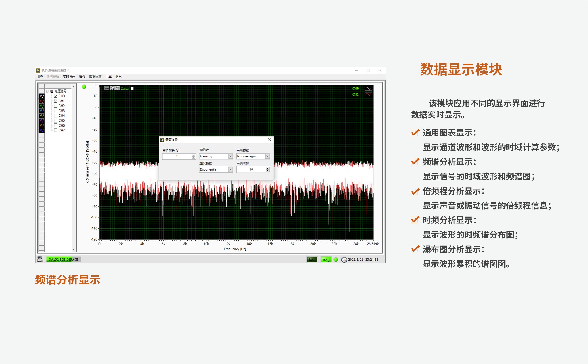Screen dimensions: 588x364
Task: Click the CH1 red plot legend icon
Action: point(368,94)
